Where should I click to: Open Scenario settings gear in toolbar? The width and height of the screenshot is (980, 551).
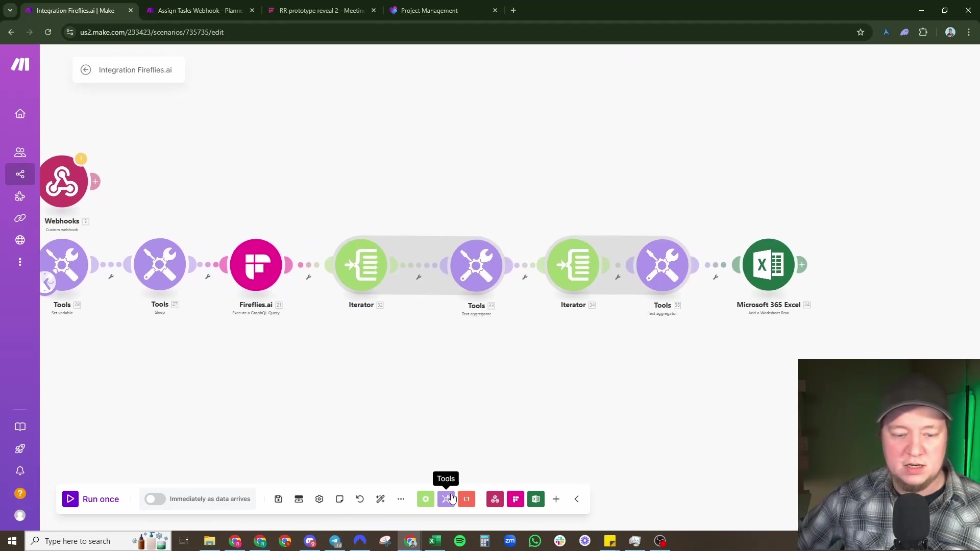coord(319,499)
